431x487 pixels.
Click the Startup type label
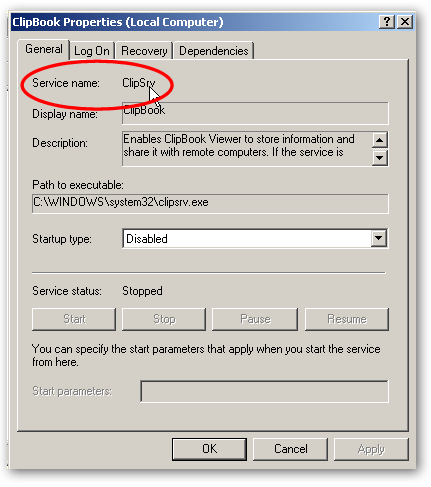pos(62,239)
